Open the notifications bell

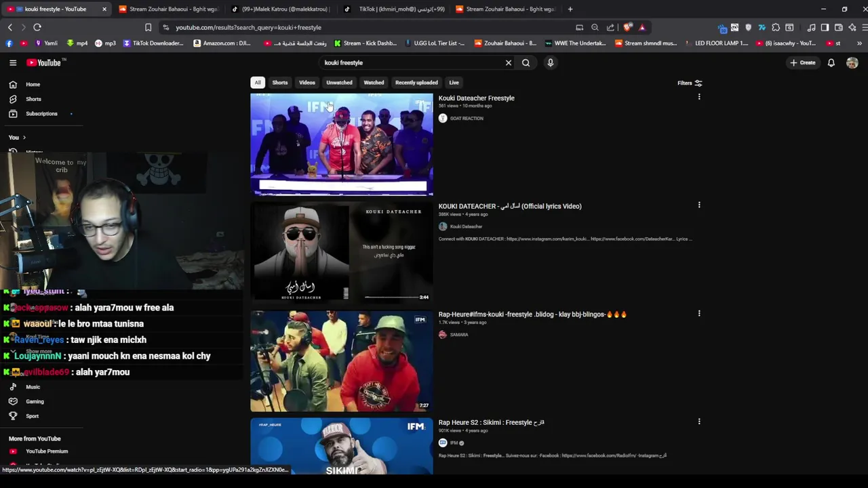click(831, 63)
